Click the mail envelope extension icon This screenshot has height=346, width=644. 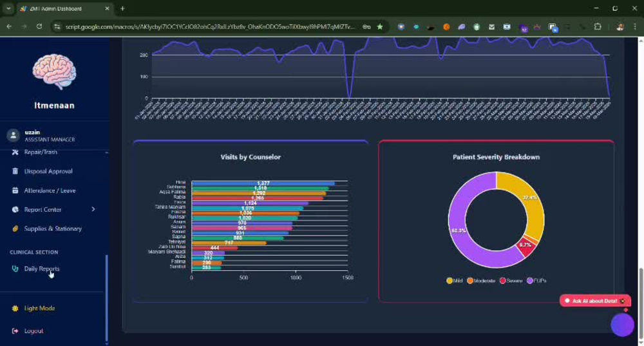(x=491, y=26)
